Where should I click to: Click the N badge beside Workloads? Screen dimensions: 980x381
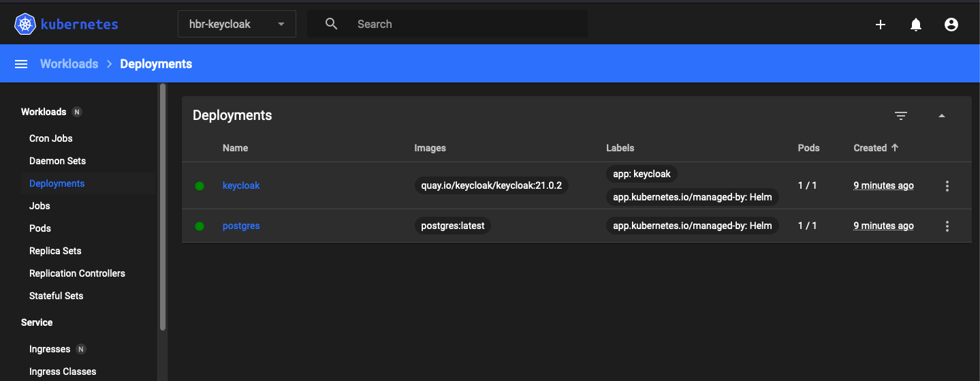tap(77, 112)
